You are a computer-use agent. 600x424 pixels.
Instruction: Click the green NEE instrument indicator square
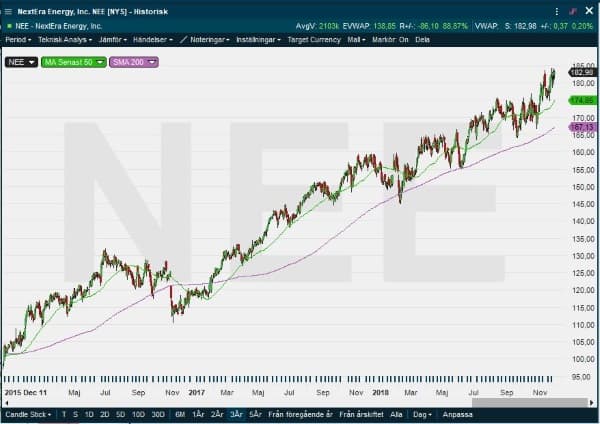(9, 26)
